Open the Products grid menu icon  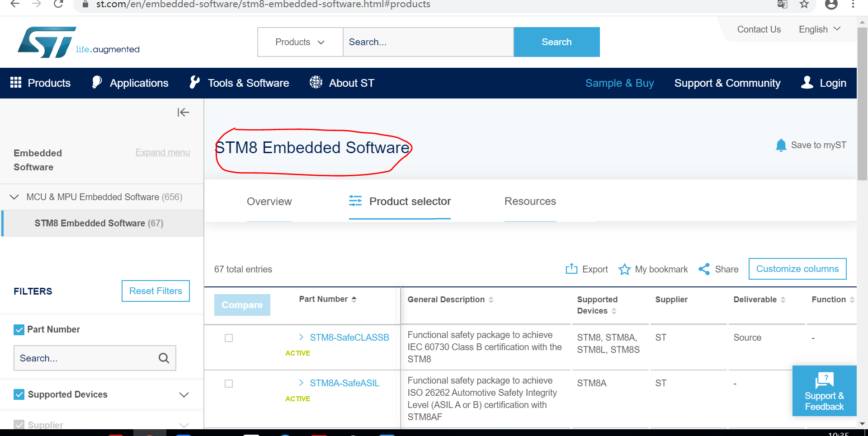pos(16,83)
